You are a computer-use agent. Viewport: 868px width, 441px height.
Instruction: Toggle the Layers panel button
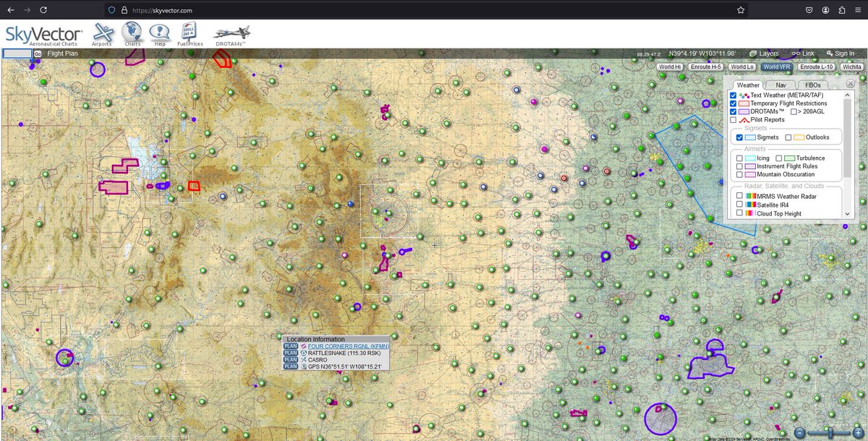point(764,53)
